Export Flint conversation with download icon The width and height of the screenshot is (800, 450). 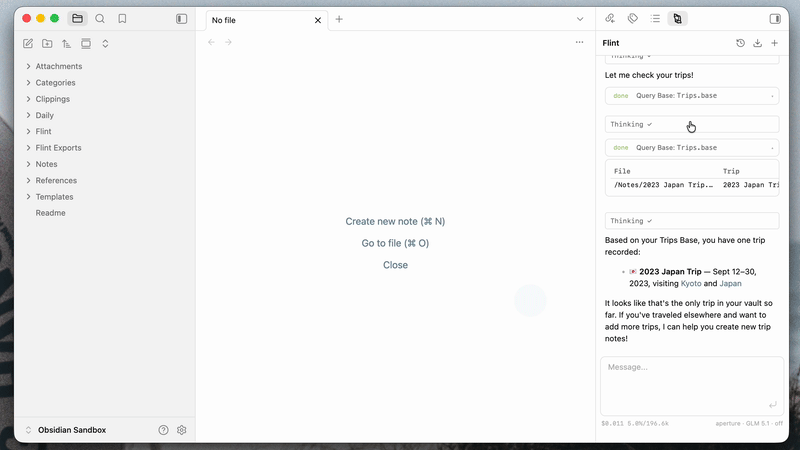pos(758,43)
